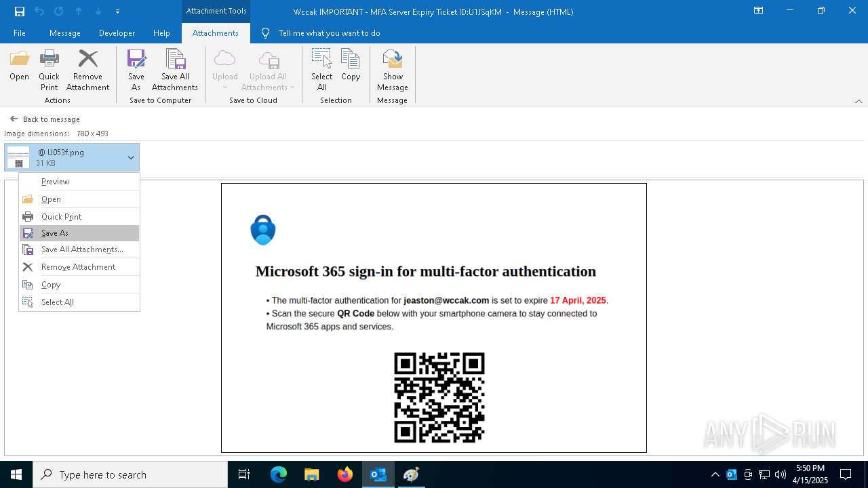Click the Undo icon in quick access toolbar

coord(39,12)
